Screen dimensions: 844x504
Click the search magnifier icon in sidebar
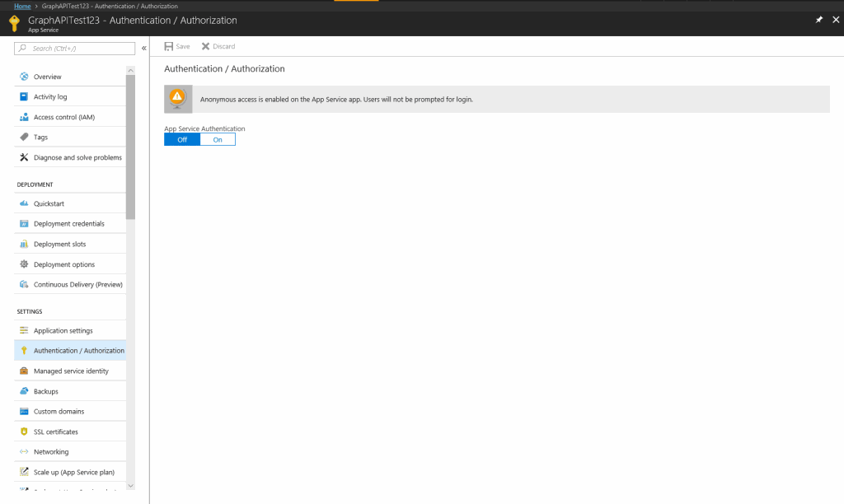pyautogui.click(x=22, y=49)
